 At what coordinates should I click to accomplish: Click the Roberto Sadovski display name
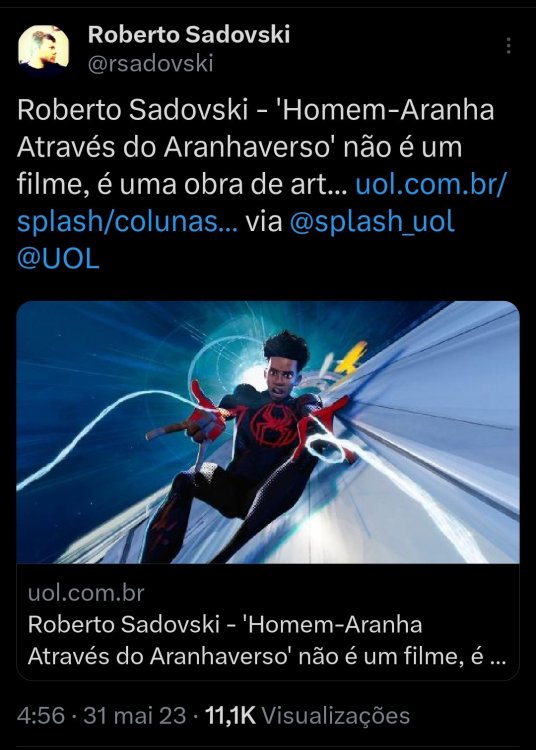189,35
